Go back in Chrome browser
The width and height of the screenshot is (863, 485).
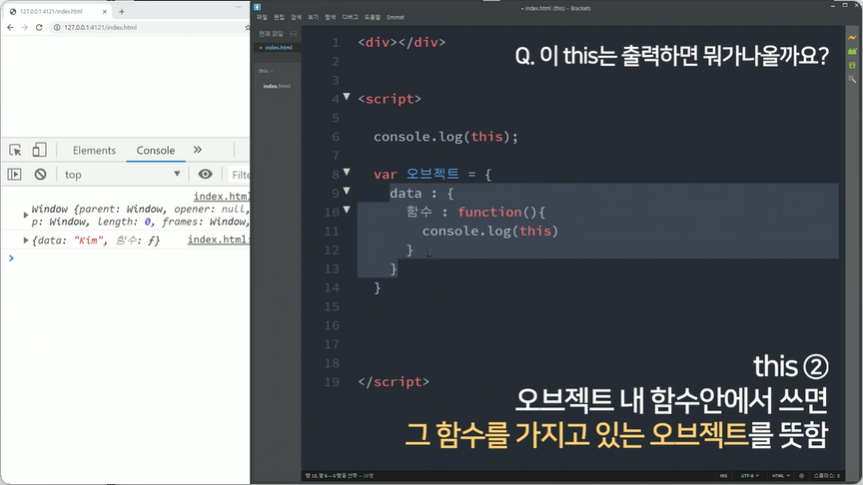[x=10, y=27]
